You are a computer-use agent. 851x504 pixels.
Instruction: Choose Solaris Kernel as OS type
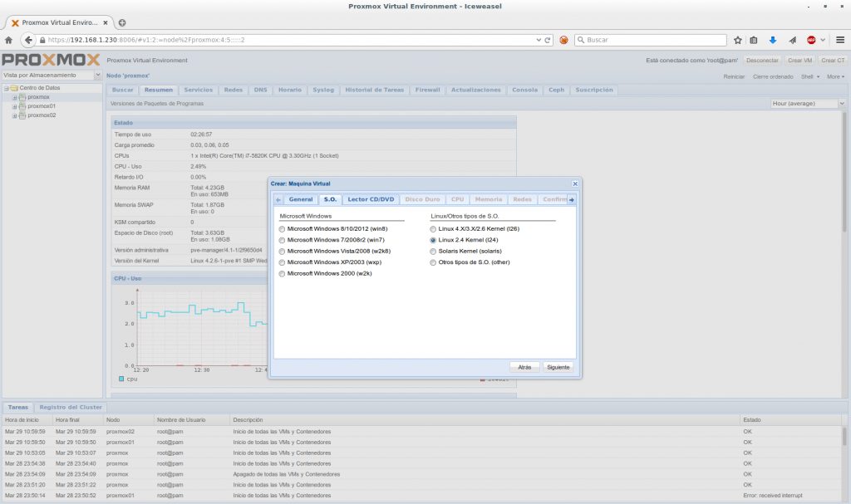[433, 251]
